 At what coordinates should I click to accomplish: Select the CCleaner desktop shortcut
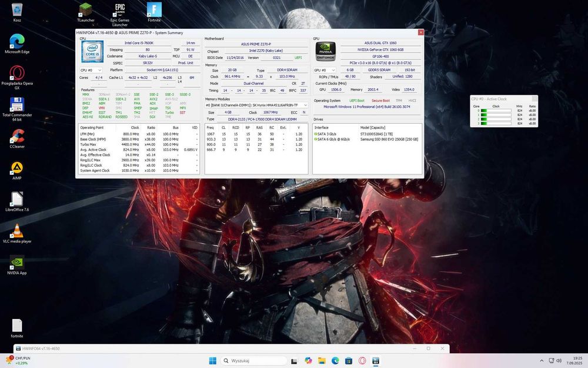click(17, 138)
